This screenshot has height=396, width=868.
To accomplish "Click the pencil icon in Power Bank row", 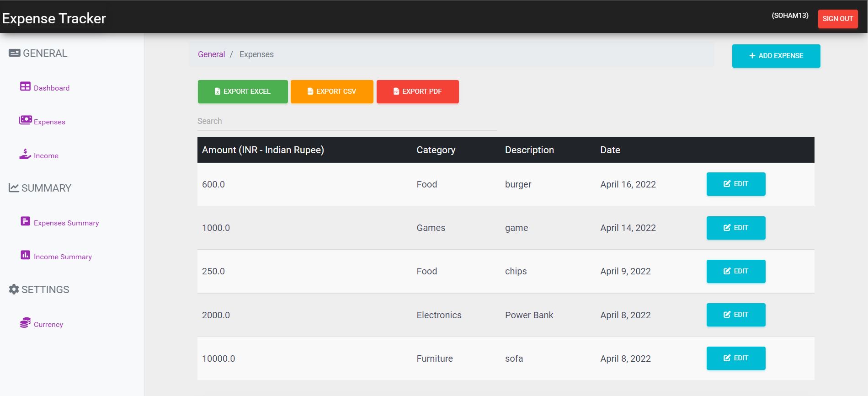I will coord(727,315).
